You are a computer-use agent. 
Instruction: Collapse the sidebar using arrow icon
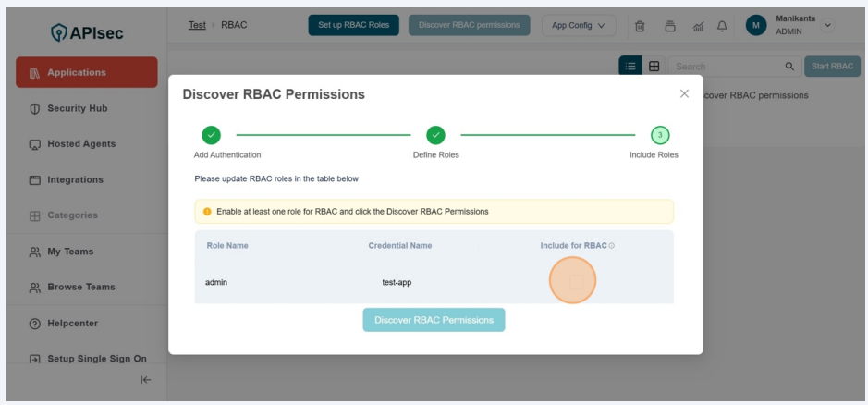click(x=145, y=379)
